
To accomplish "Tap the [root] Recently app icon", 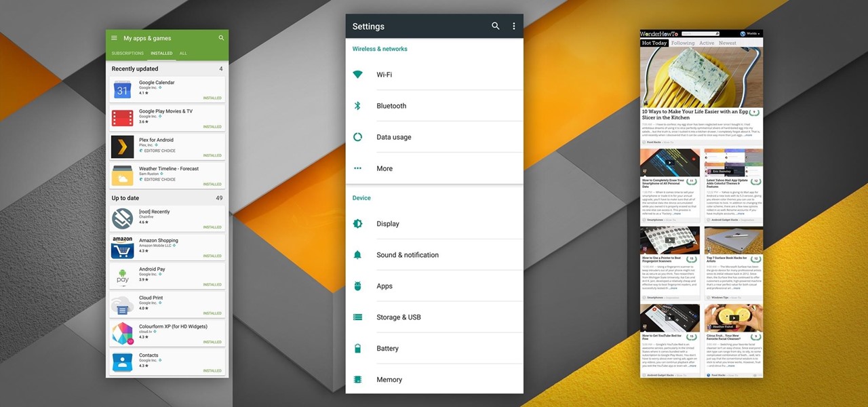I will coord(123,218).
